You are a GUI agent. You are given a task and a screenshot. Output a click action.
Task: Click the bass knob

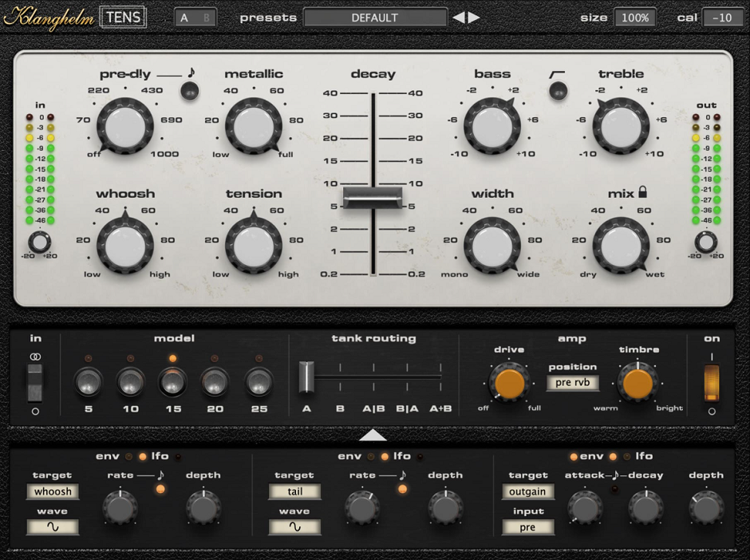[492, 127]
